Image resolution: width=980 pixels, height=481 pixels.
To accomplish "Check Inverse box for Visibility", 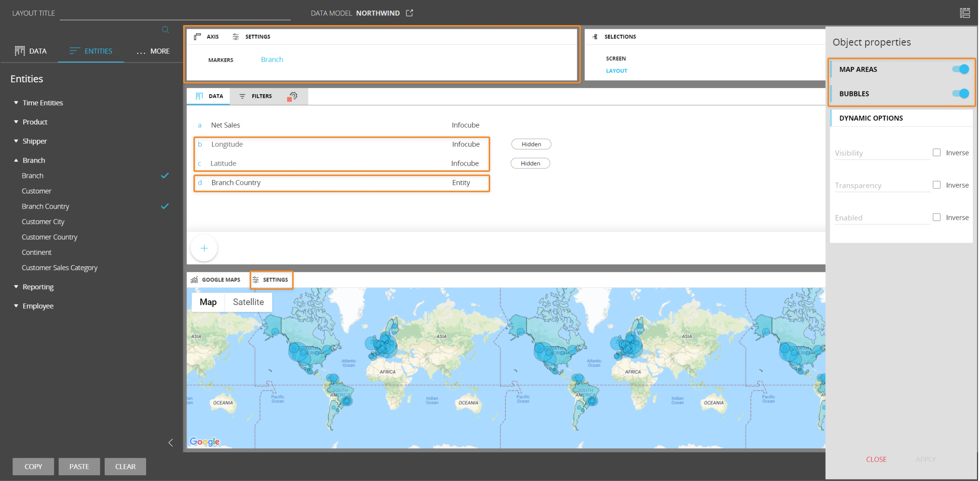I will click(x=936, y=152).
